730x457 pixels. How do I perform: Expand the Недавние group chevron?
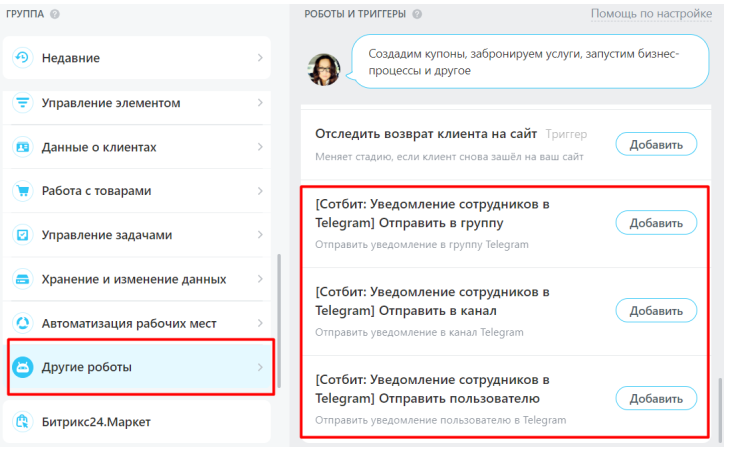[260, 58]
